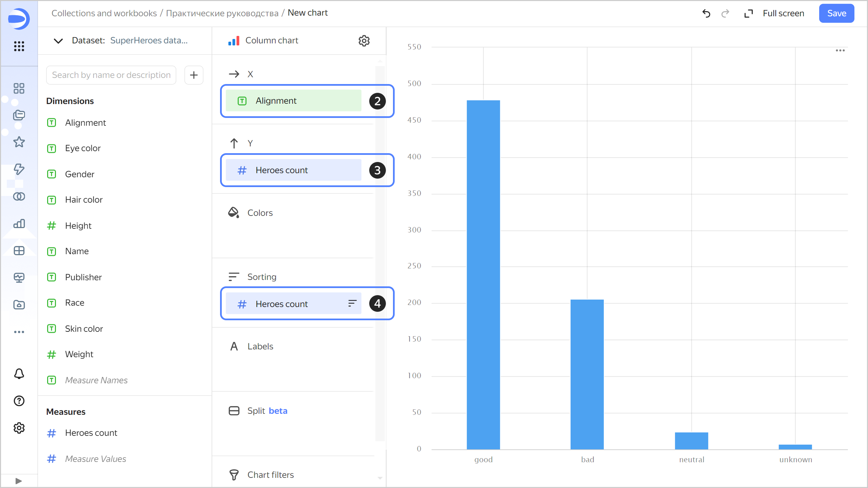Open the chart three-dots menu
The width and height of the screenshot is (868, 488).
[x=840, y=50]
